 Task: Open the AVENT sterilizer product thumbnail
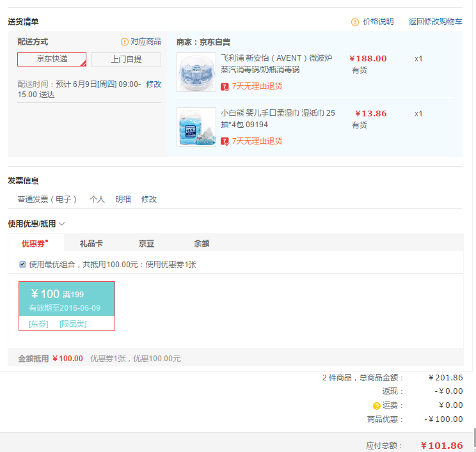coord(196,72)
